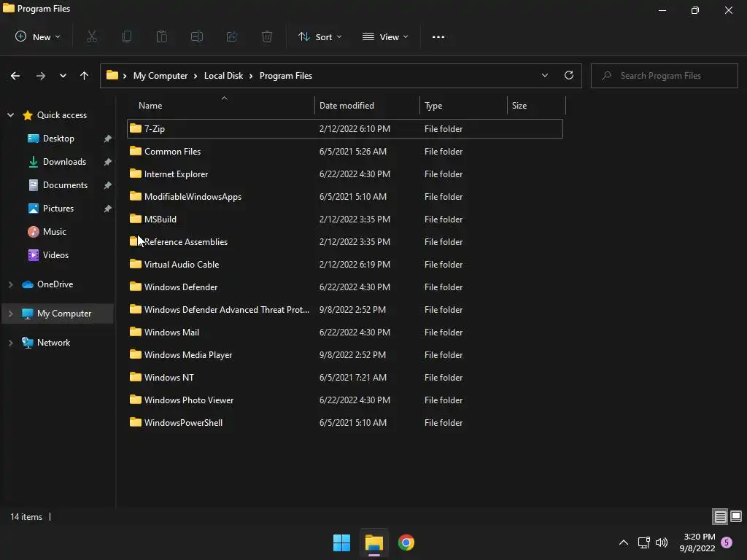Go up one folder level

(x=85, y=76)
